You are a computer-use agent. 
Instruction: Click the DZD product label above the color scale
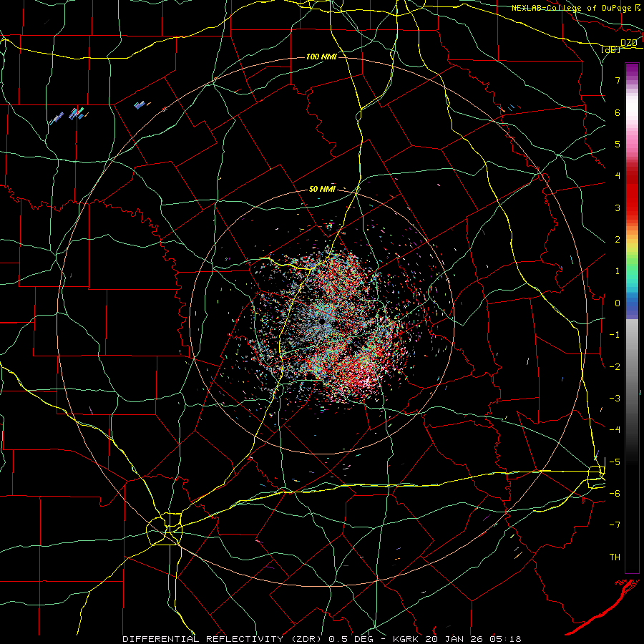coord(629,42)
